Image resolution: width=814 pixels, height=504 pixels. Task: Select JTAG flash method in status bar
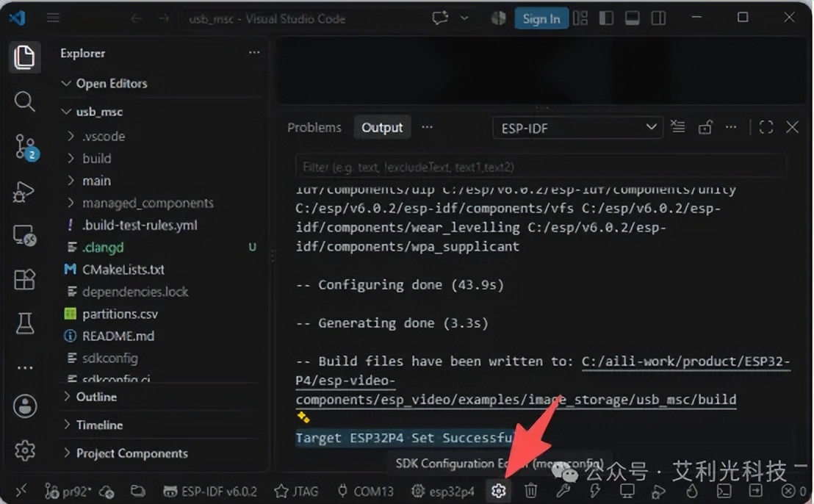point(296,491)
